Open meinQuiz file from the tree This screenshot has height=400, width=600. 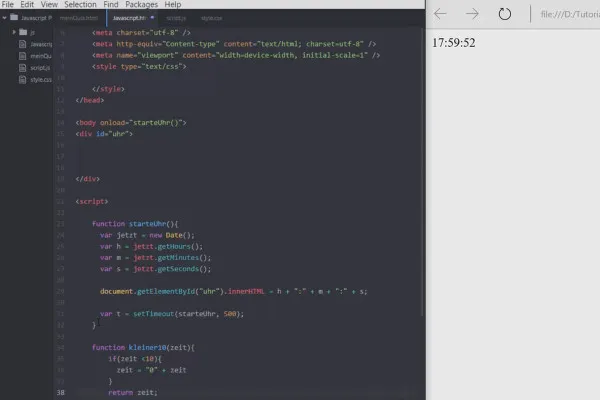41,56
